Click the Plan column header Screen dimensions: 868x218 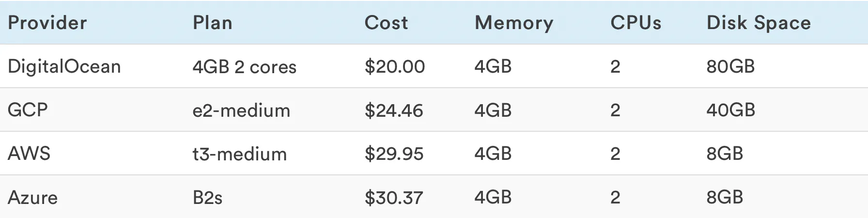click(213, 23)
